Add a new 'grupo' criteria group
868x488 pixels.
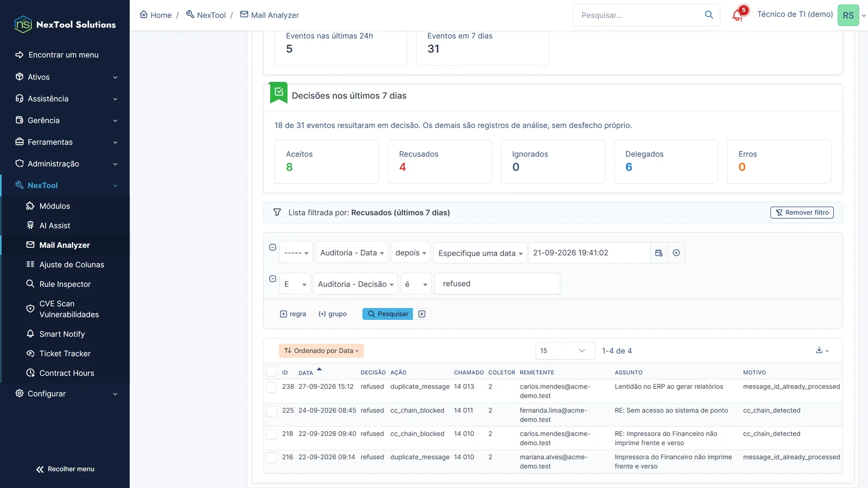tap(333, 314)
